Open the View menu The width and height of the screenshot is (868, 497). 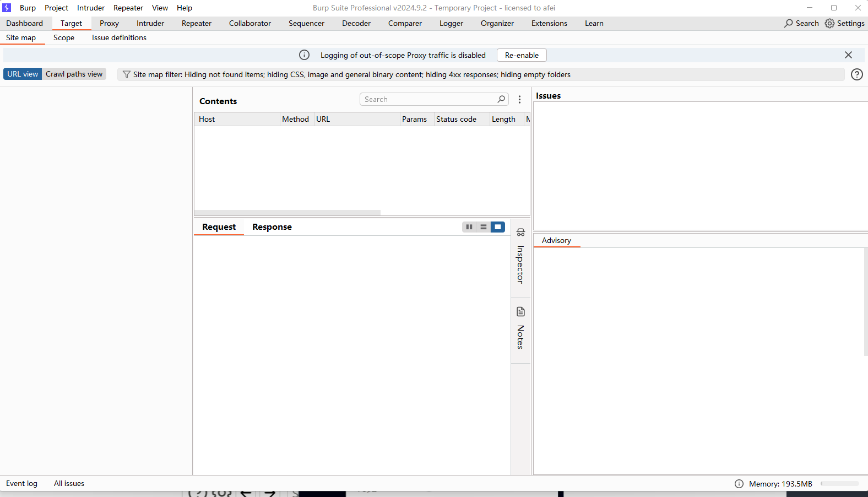coord(160,8)
